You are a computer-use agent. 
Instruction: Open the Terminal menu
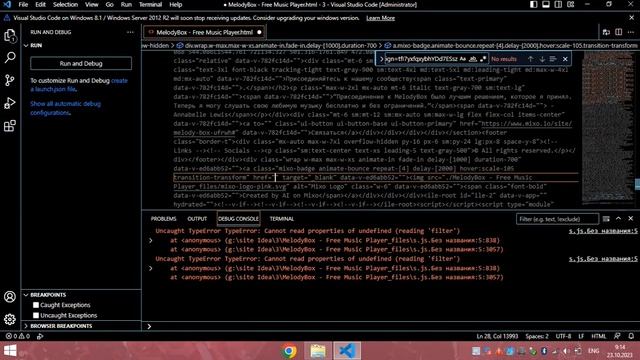point(150,4)
